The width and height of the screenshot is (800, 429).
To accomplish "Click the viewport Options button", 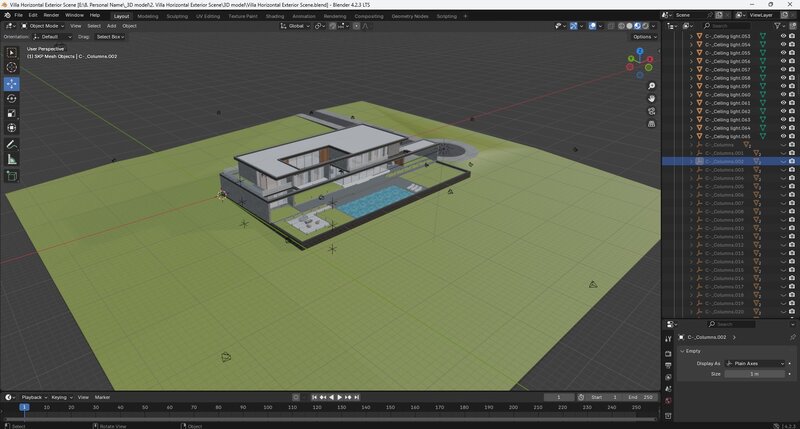I will point(644,36).
